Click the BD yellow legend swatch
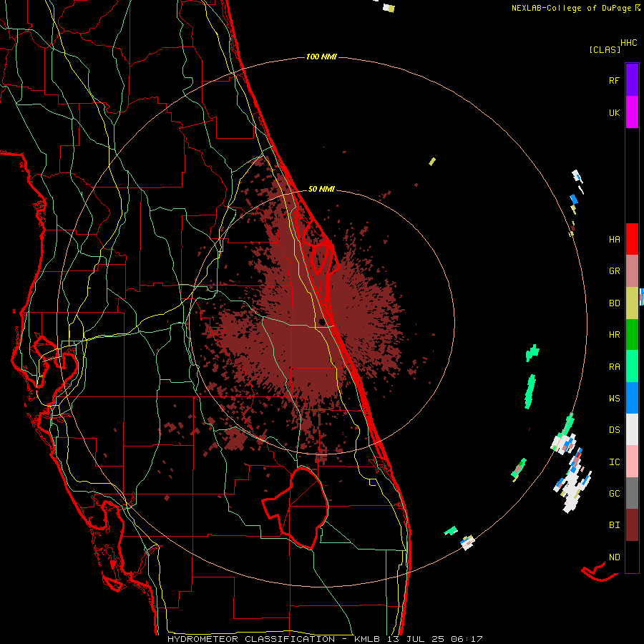This screenshot has height=644, width=644. (x=632, y=303)
